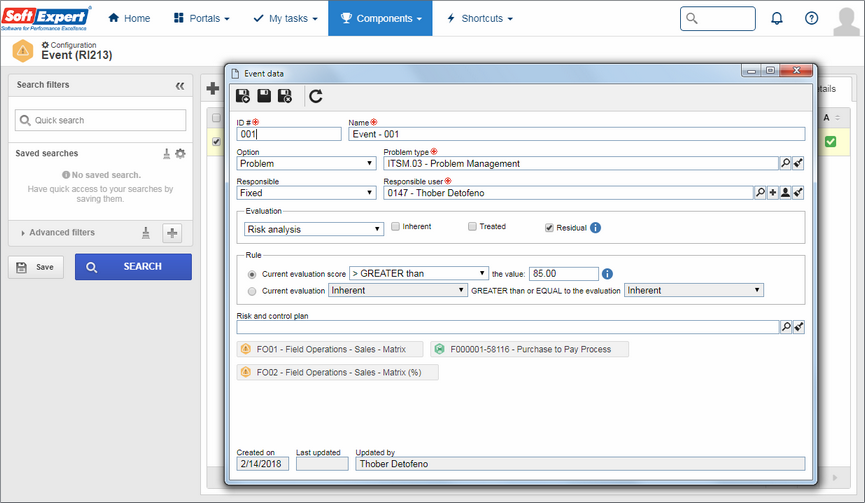Open the Components menu
The width and height of the screenshot is (865, 503).
click(381, 18)
